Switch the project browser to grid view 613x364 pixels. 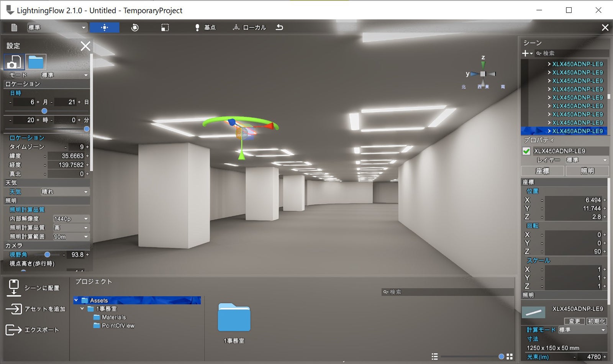(x=510, y=356)
